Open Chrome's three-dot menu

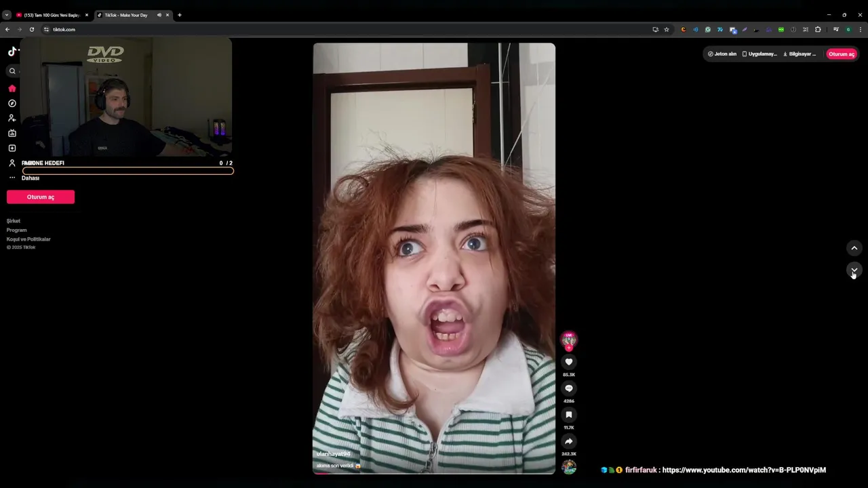click(861, 30)
